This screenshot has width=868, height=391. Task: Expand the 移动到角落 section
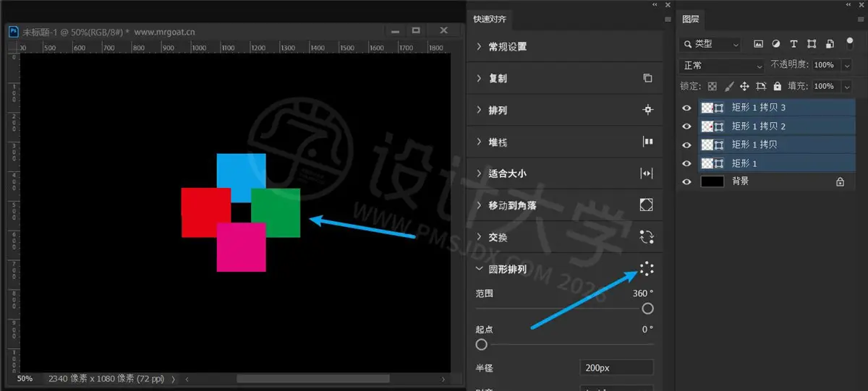point(479,205)
